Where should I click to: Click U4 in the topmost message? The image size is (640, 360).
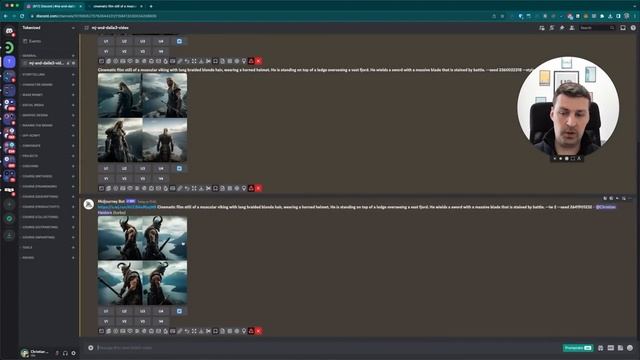coord(161,41)
